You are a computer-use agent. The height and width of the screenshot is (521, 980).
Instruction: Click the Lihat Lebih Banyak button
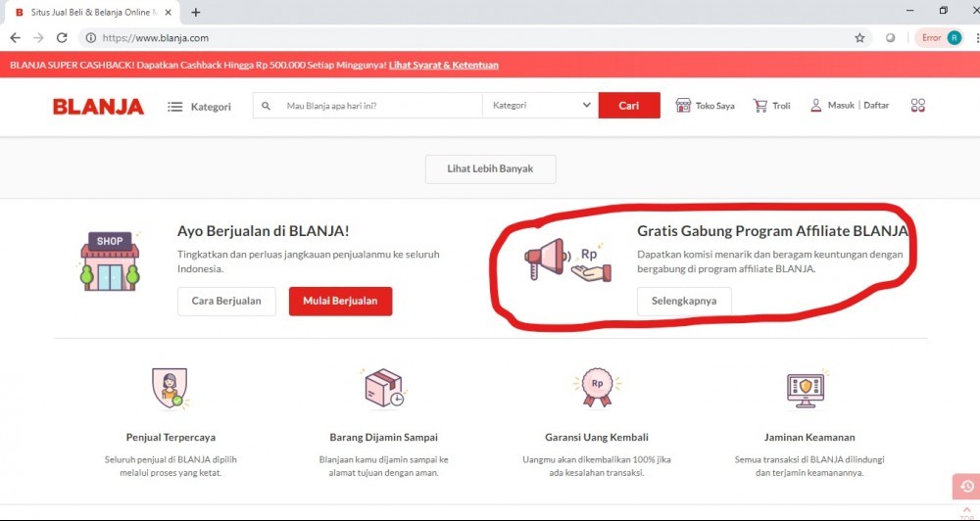tap(491, 169)
